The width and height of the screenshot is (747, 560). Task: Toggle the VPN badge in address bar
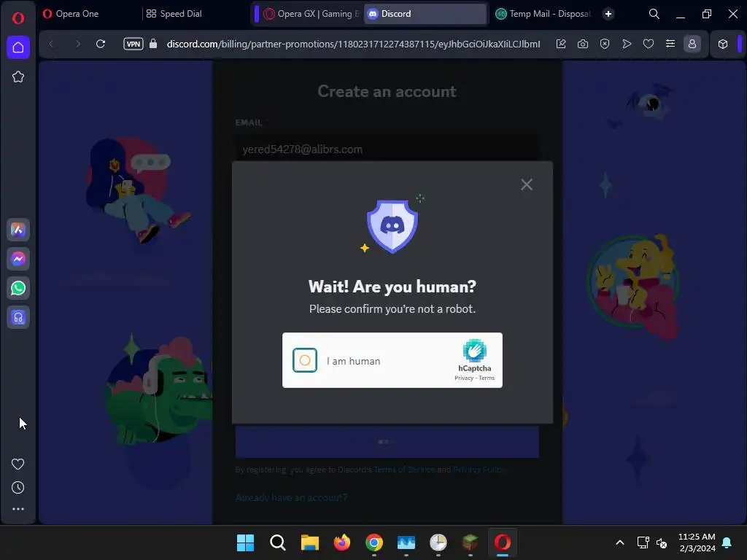pos(133,44)
